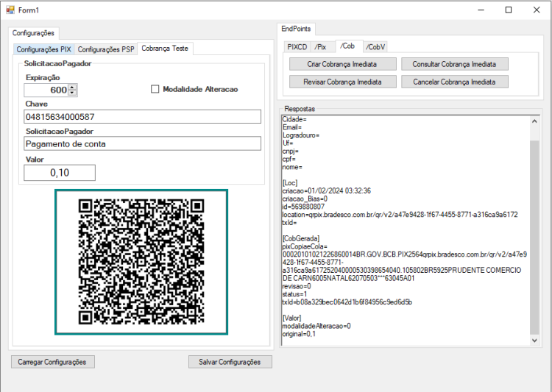Select the Cobrança Teste tab

coord(165,49)
